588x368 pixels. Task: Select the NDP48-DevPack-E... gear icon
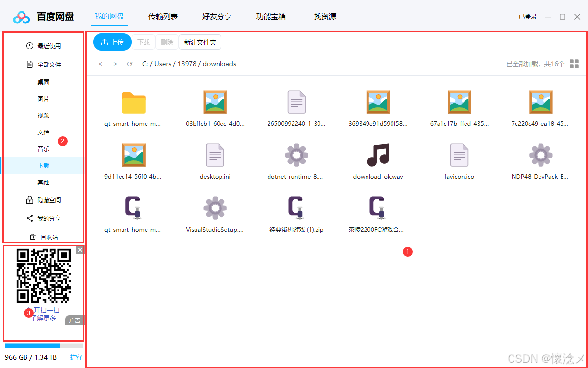540,156
